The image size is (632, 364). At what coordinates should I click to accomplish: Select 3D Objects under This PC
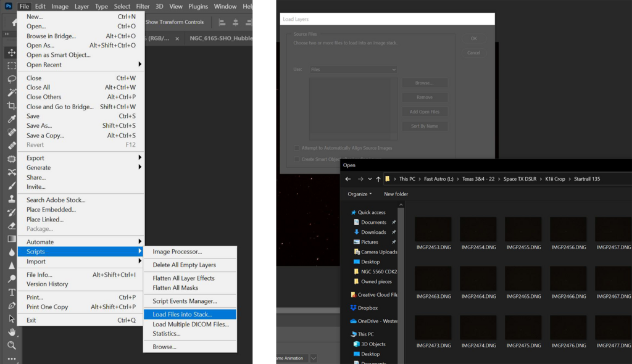coord(369,344)
